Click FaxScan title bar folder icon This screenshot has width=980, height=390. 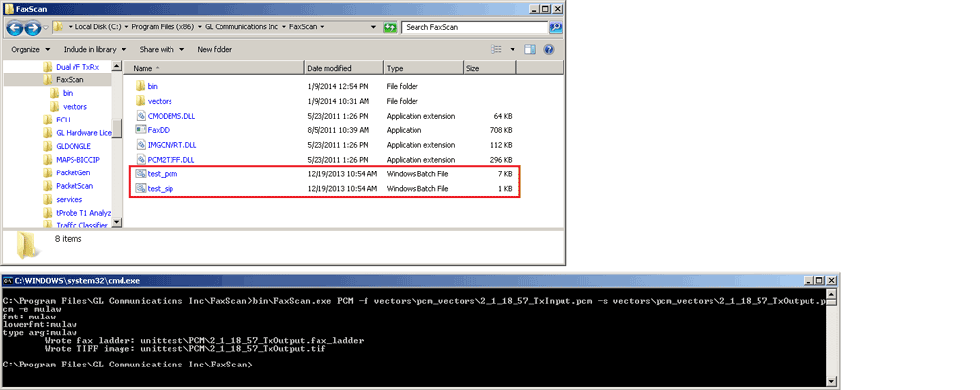(8, 9)
